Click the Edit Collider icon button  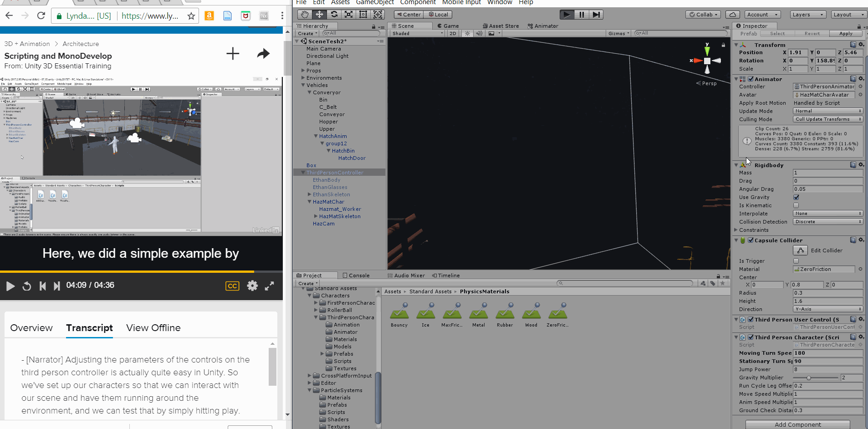coord(800,250)
